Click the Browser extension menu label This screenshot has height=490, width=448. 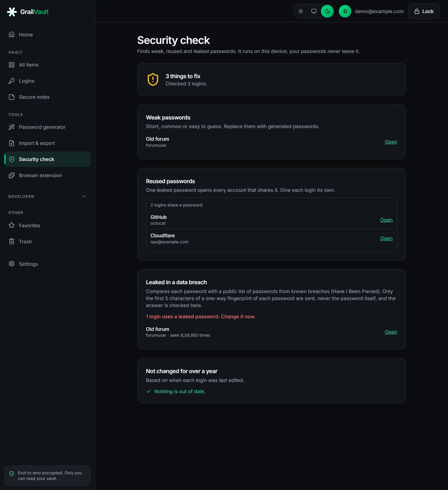(x=40, y=175)
